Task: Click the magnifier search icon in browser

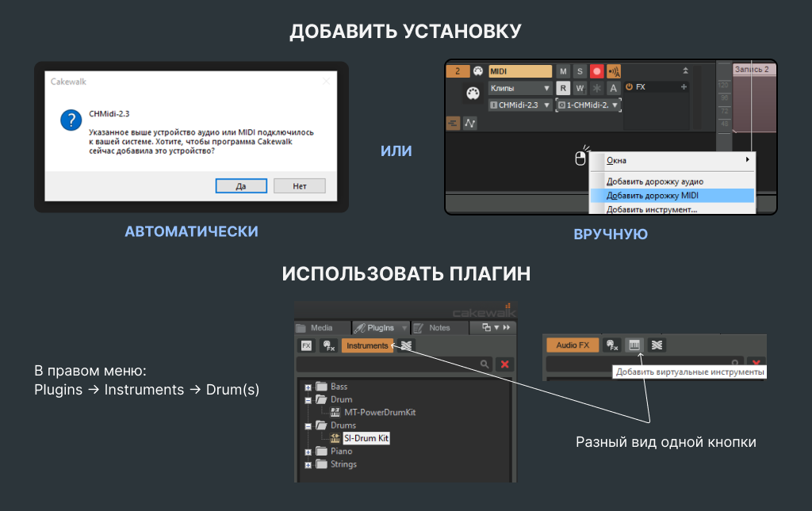Action: tap(485, 364)
